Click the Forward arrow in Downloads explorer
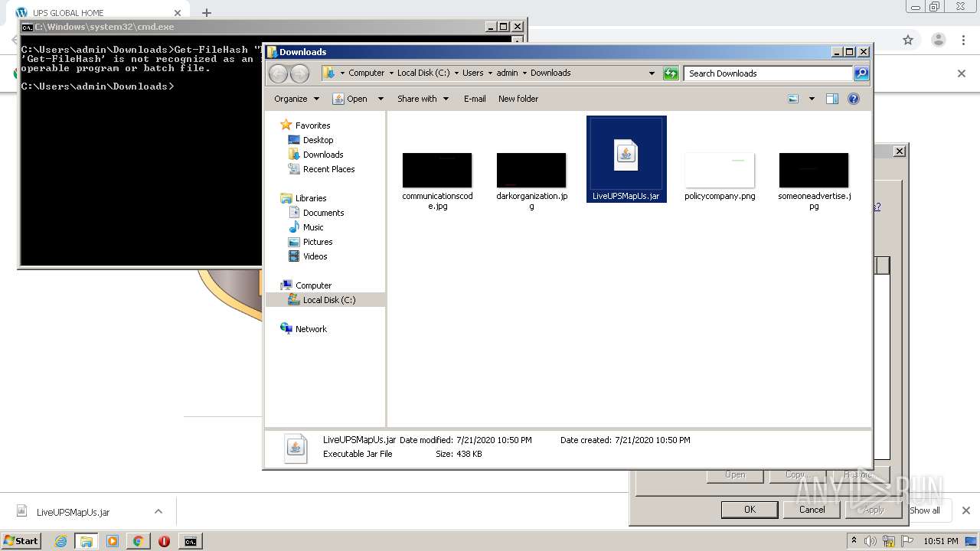The width and height of the screenshot is (980, 551). pyautogui.click(x=299, y=73)
